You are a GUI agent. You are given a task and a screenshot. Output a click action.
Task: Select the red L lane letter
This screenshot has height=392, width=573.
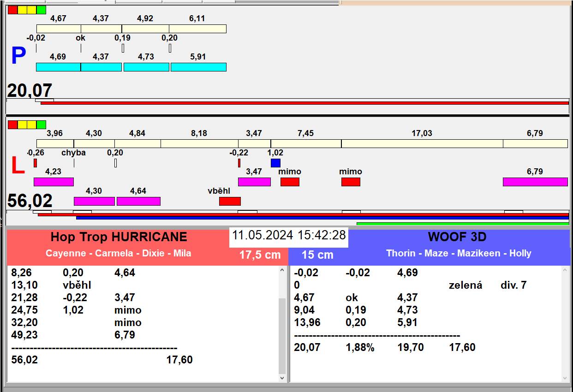tap(18, 166)
